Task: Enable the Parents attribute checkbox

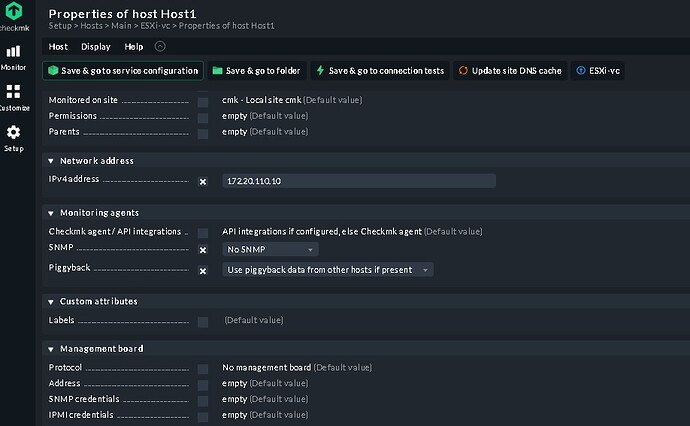Action: point(203,132)
